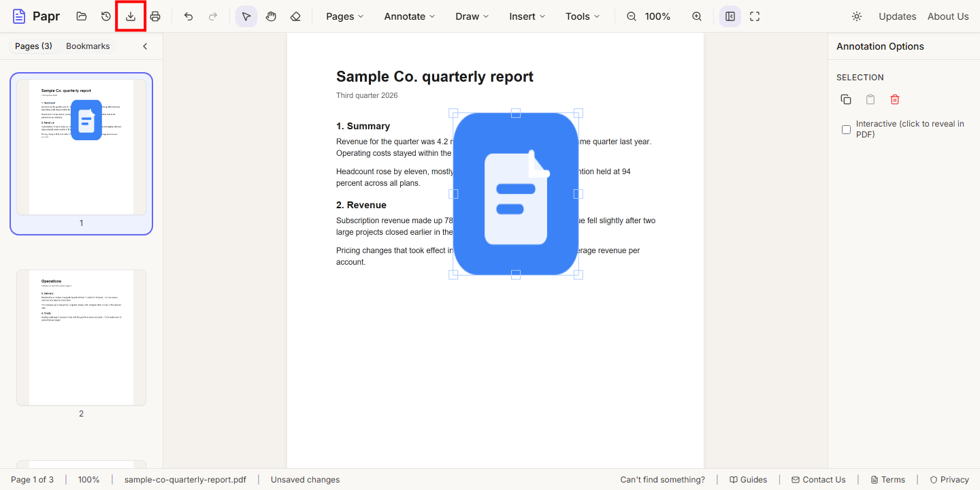The height and width of the screenshot is (490, 980).
Task: Enter fullscreen mode
Action: [x=755, y=16]
